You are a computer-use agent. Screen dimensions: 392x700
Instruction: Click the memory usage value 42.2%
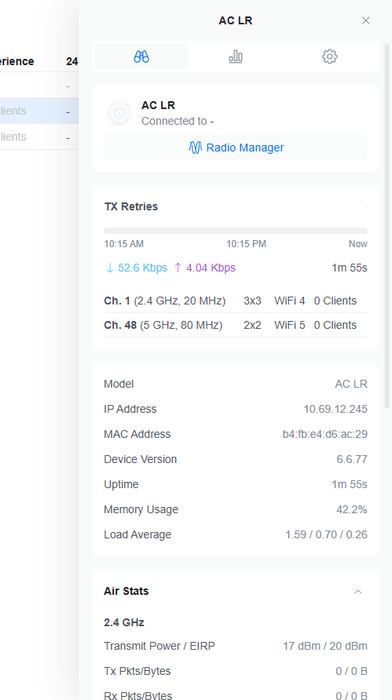click(x=352, y=509)
